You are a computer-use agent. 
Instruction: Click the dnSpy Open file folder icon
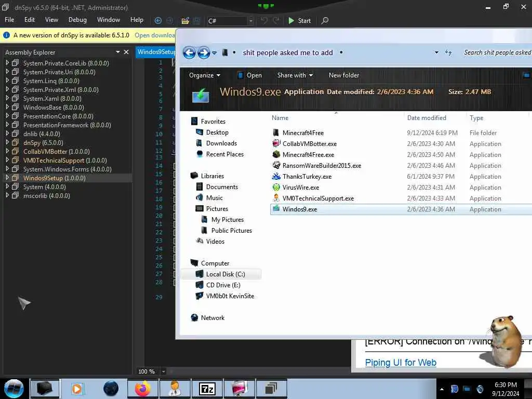[185, 21]
